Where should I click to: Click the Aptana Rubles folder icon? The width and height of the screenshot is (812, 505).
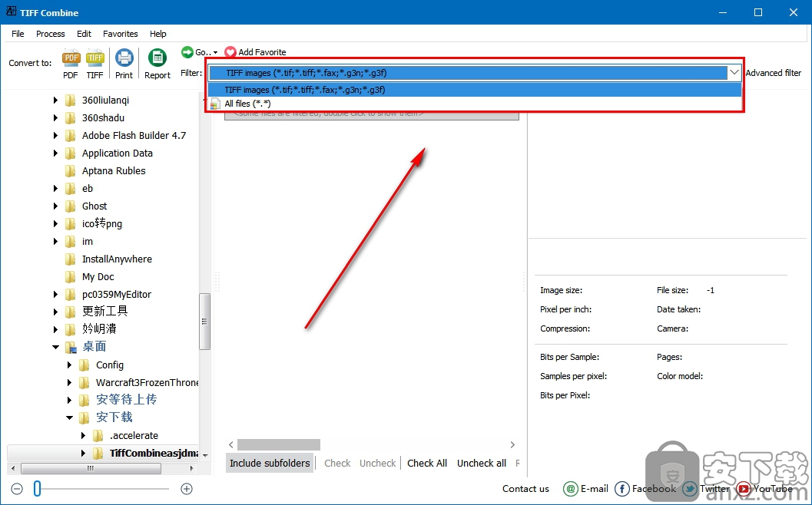coord(71,170)
